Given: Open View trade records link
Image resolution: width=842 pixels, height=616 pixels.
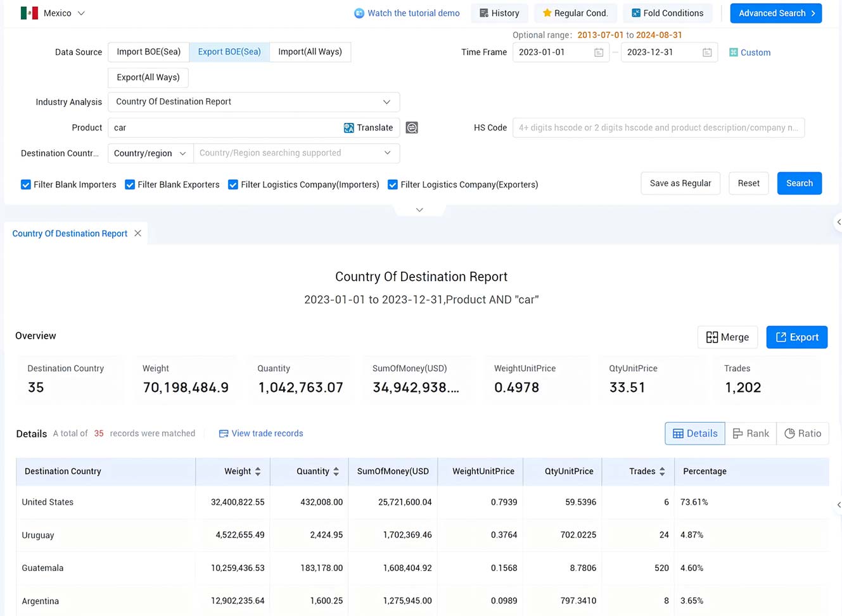Looking at the screenshot, I should tap(261, 434).
